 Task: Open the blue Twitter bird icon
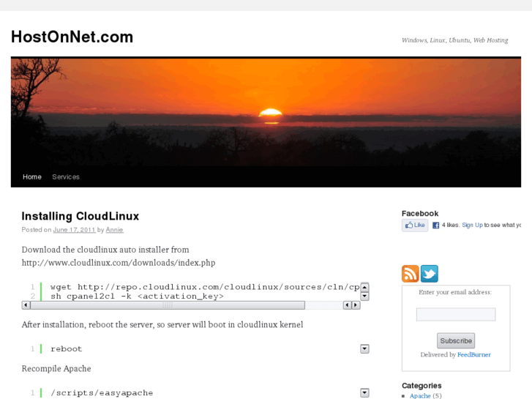tap(430, 274)
